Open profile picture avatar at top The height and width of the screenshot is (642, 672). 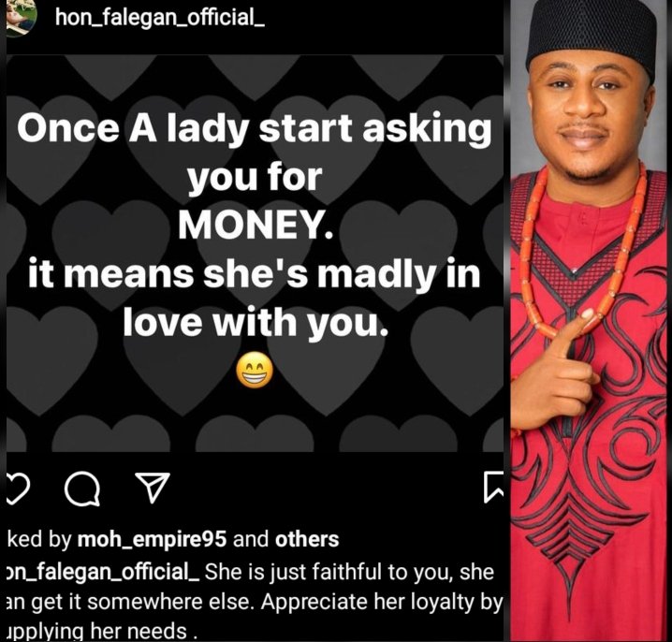(x=22, y=18)
